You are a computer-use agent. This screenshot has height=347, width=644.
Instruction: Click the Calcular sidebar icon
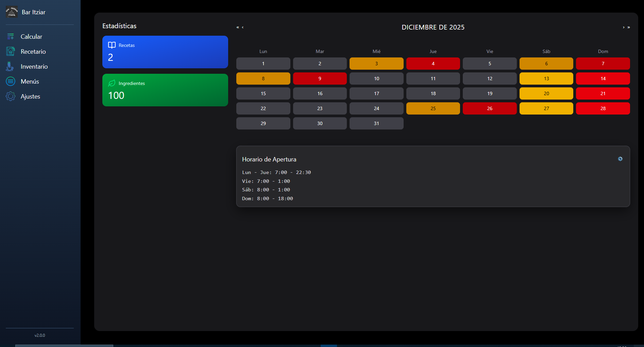(11, 36)
